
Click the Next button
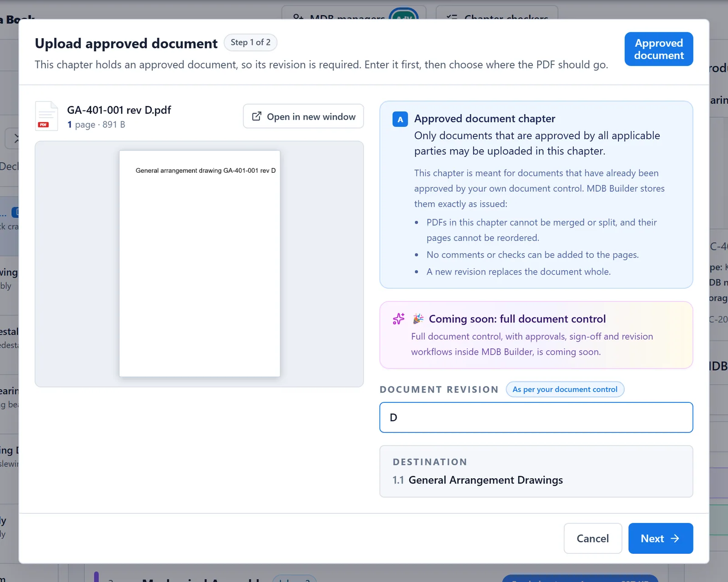point(660,538)
